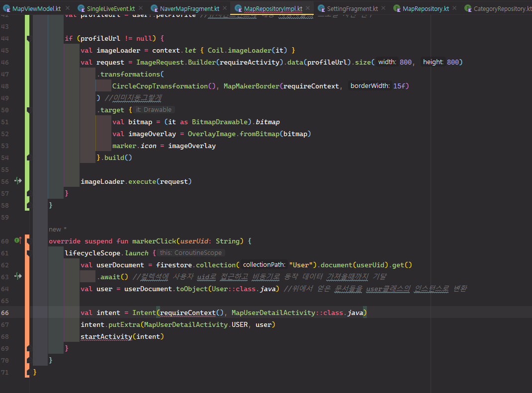This screenshot has width=532, height=393.
Task: Click marker.icon on line 53
Action: (x=134, y=146)
